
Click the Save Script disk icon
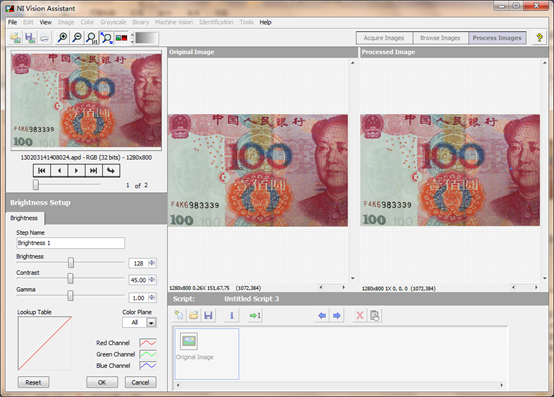coord(208,315)
